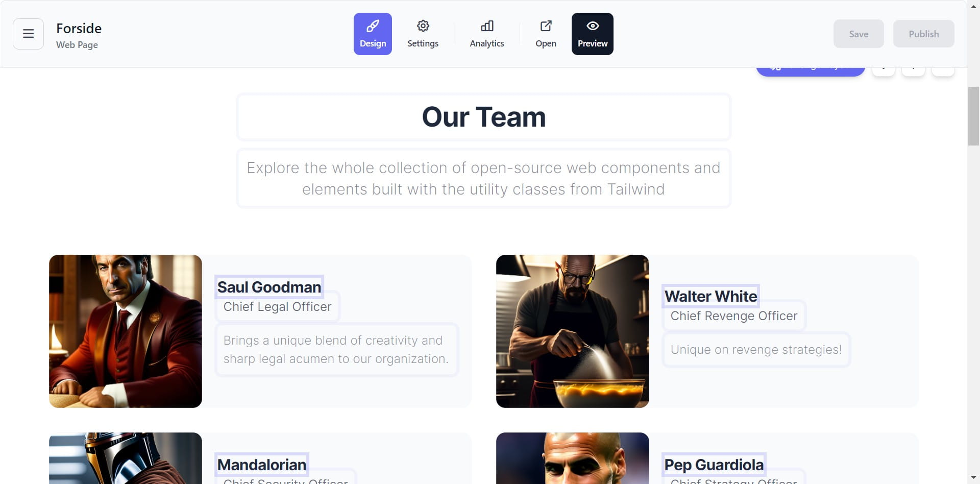The image size is (980, 484).
Task: Select Saul Goodman's portrait image
Action: (x=126, y=331)
